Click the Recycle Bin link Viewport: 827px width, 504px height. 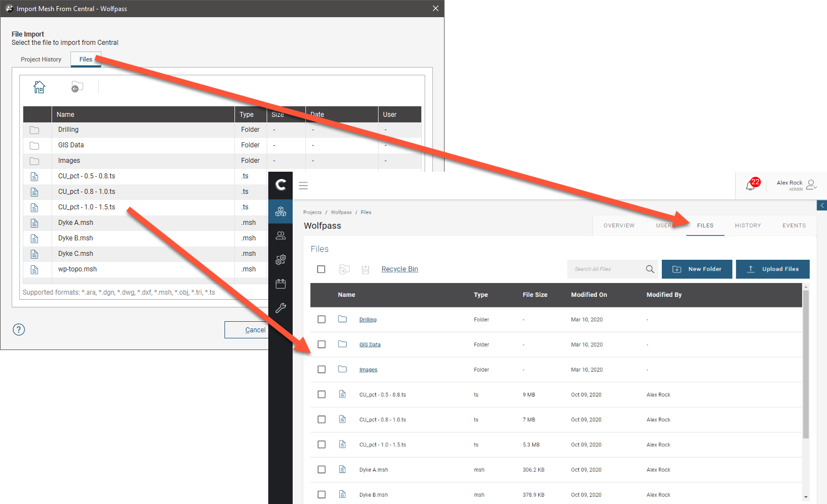click(400, 269)
